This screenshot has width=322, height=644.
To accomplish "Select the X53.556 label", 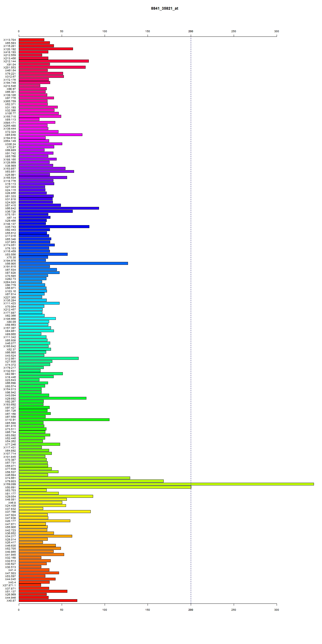I will [x=10, y=254].
